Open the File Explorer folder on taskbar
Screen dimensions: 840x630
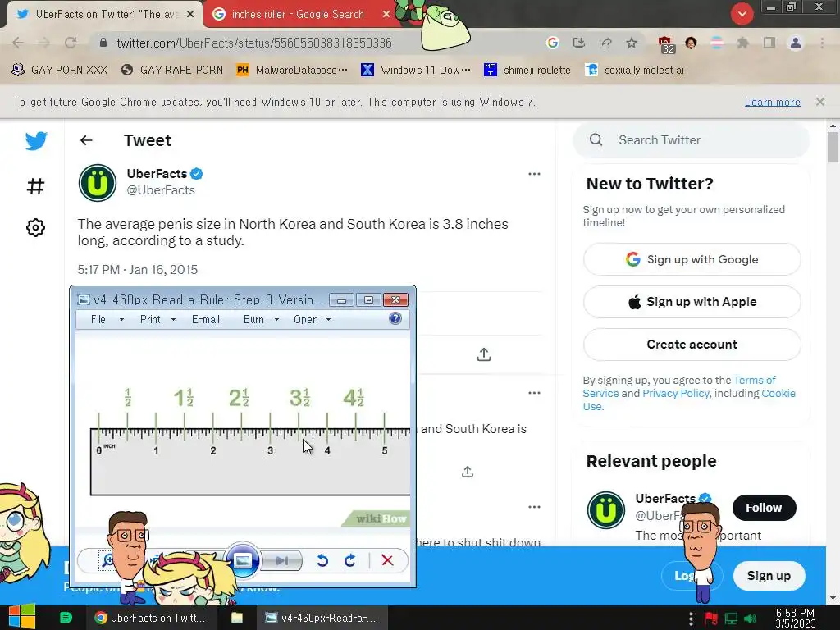pyautogui.click(x=237, y=618)
